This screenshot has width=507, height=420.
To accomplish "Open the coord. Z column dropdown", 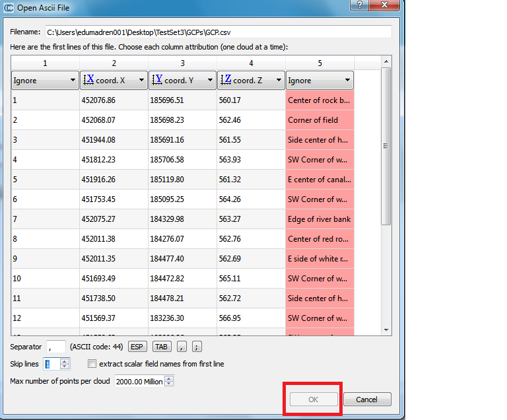I will click(x=250, y=81).
